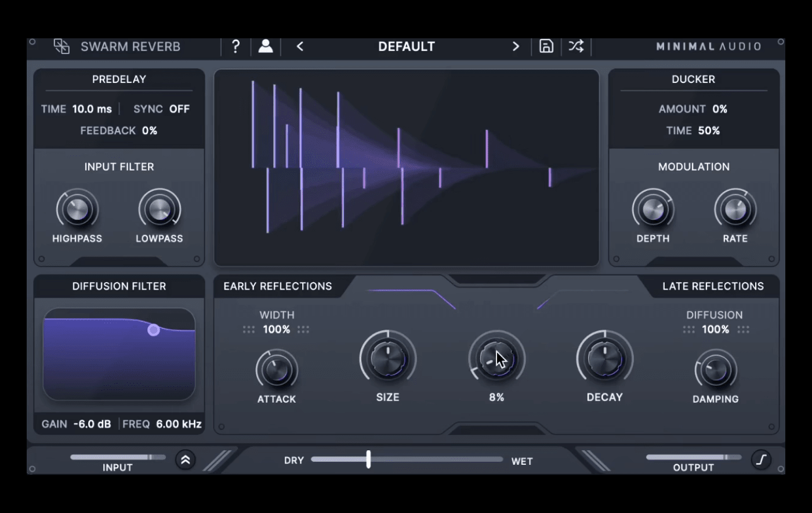Viewport: 812px width, 513px height.
Task: Click the DRY label
Action: click(x=294, y=461)
